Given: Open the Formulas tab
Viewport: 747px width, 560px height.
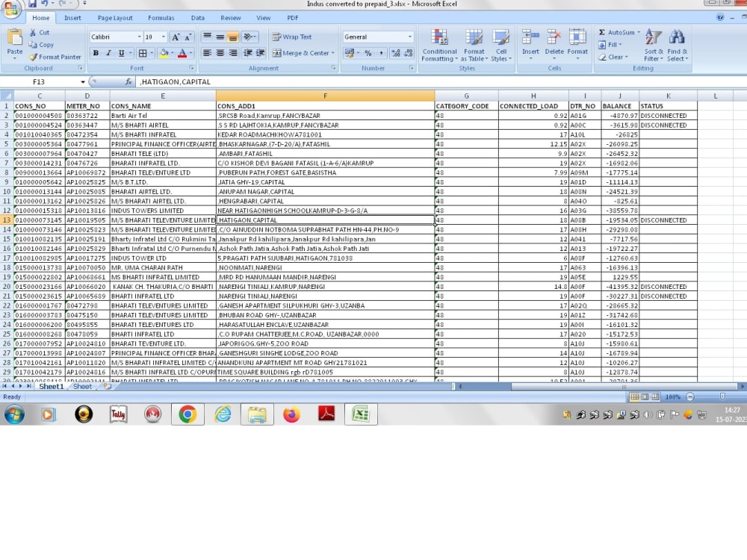Looking at the screenshot, I should point(161,18).
